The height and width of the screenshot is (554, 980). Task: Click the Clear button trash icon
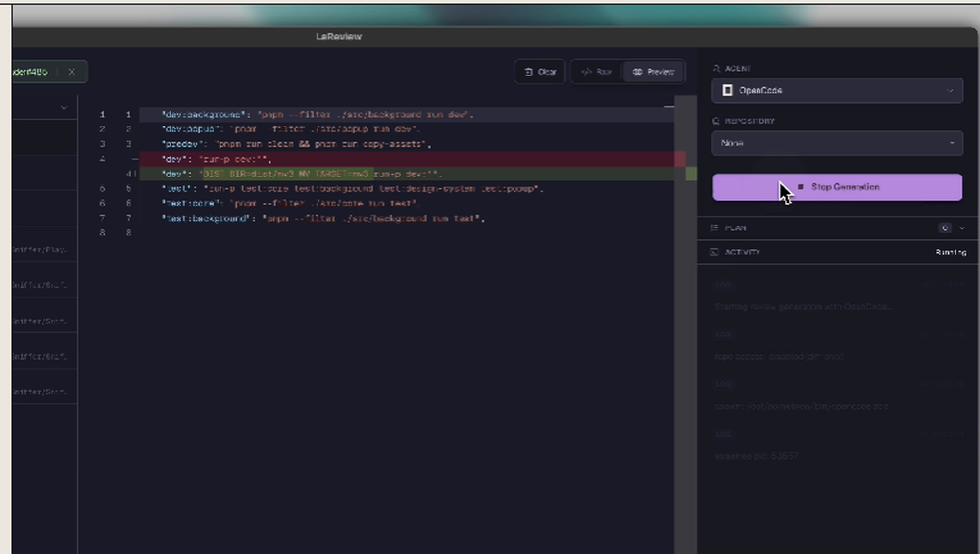pyautogui.click(x=529, y=72)
